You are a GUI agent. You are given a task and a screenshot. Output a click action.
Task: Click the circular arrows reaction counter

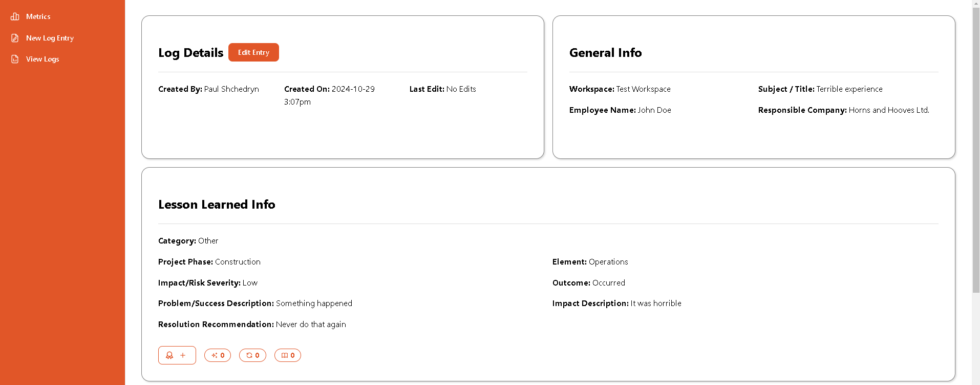tap(252, 355)
